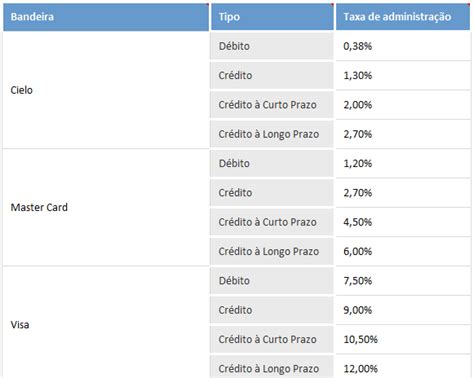
Task: Select the Cielo bandeira cell
Action: [106, 90]
